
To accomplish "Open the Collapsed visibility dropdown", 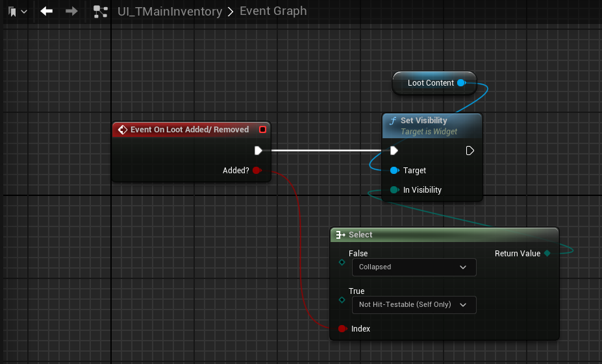I will 414,267.
